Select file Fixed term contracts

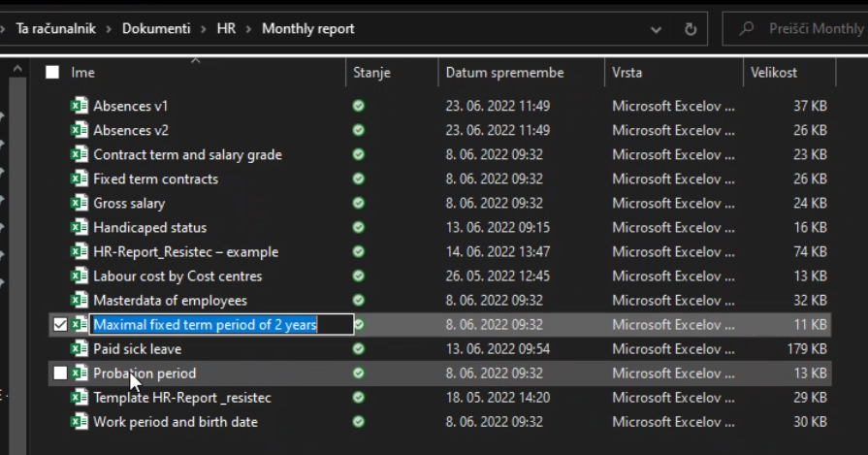click(x=155, y=179)
